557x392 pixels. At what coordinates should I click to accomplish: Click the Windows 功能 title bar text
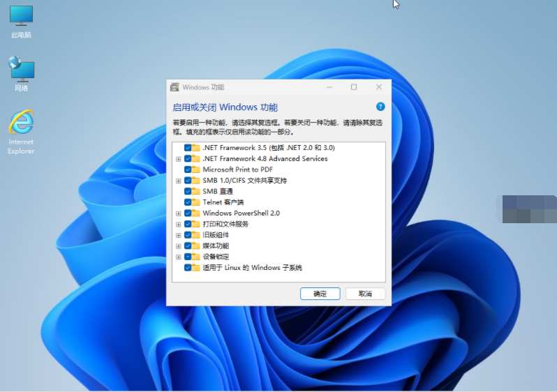[x=203, y=87]
